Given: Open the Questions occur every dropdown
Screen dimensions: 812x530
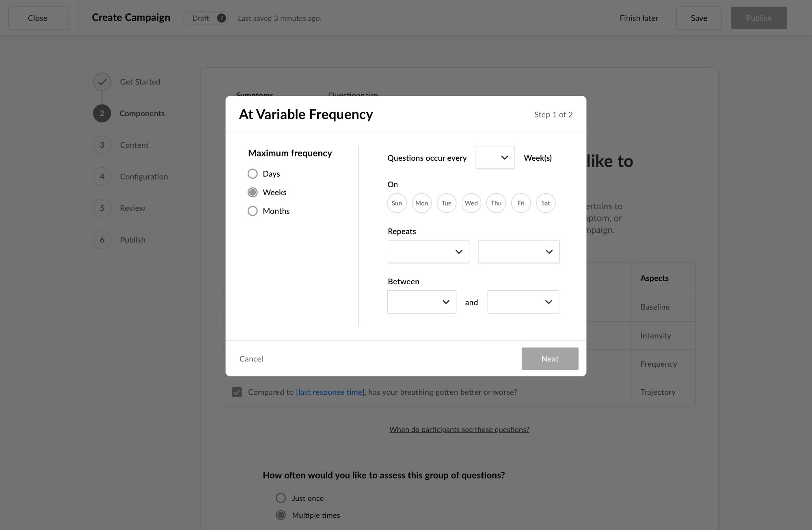Looking at the screenshot, I should point(495,158).
